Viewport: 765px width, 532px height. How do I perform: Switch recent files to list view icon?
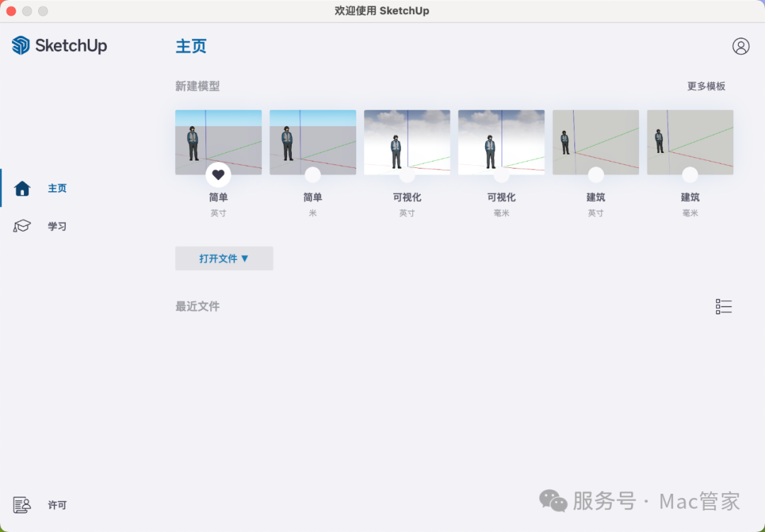[x=723, y=306]
